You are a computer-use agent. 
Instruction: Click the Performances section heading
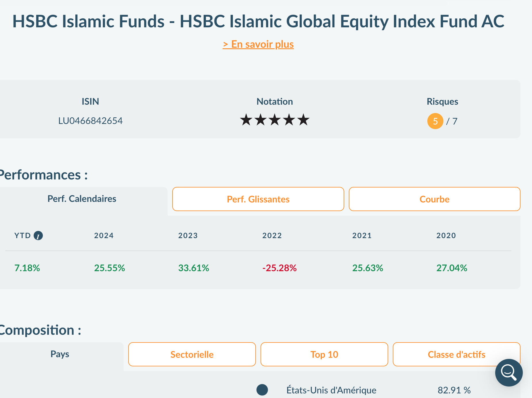43,175
